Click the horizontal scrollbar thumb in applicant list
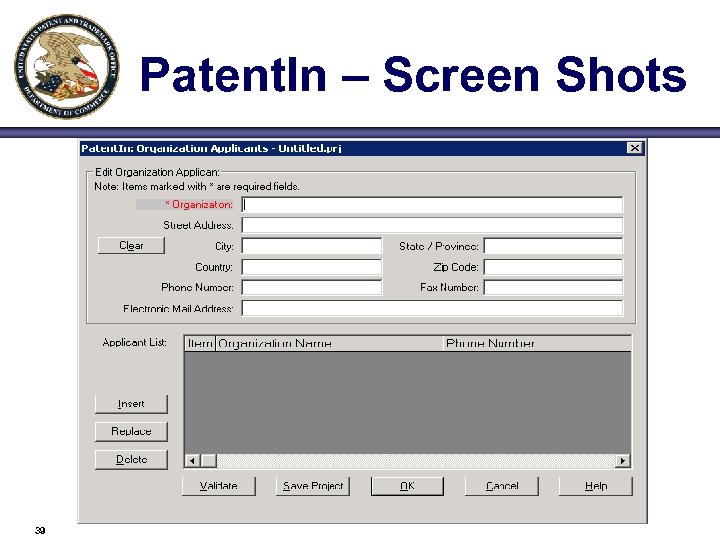Screen dimensions: 720x540 208,461
